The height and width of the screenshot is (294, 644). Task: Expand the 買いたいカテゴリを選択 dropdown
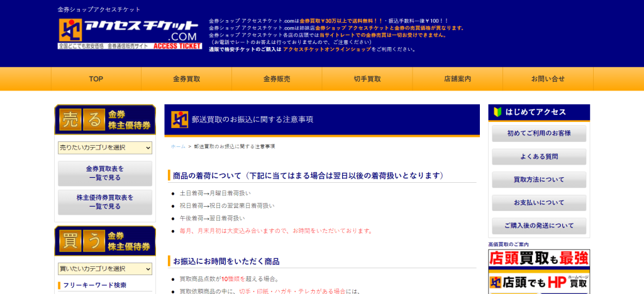105,269
